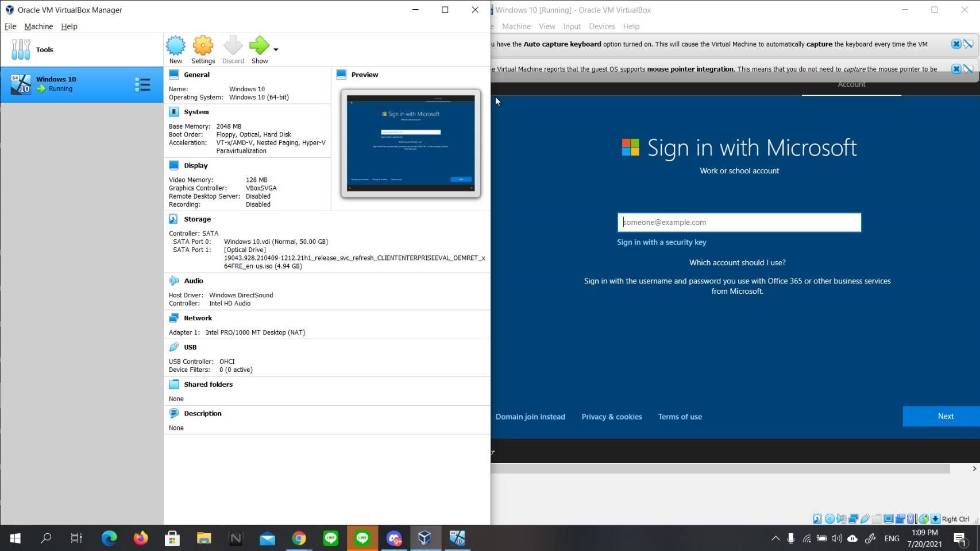Click the Description section header
This screenshot has height=551, width=980.
click(202, 413)
